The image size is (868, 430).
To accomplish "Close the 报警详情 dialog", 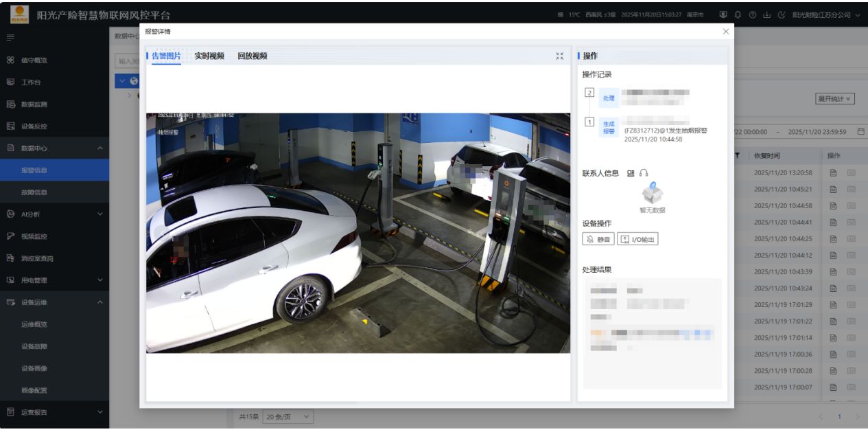I will 726,32.
